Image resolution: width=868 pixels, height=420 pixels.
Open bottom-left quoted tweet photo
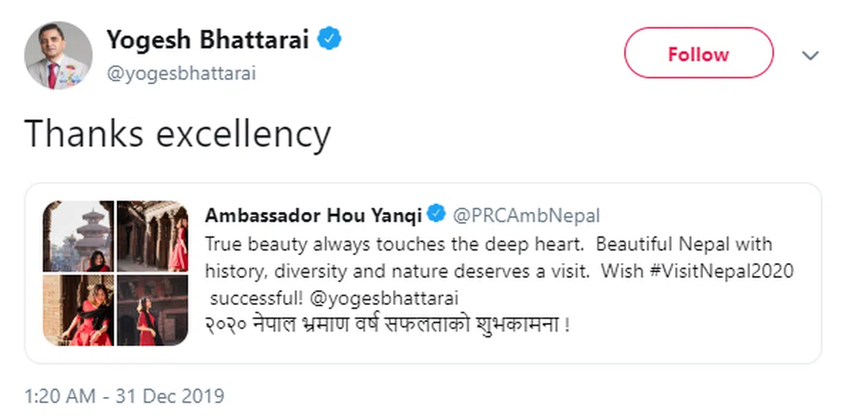(78, 310)
